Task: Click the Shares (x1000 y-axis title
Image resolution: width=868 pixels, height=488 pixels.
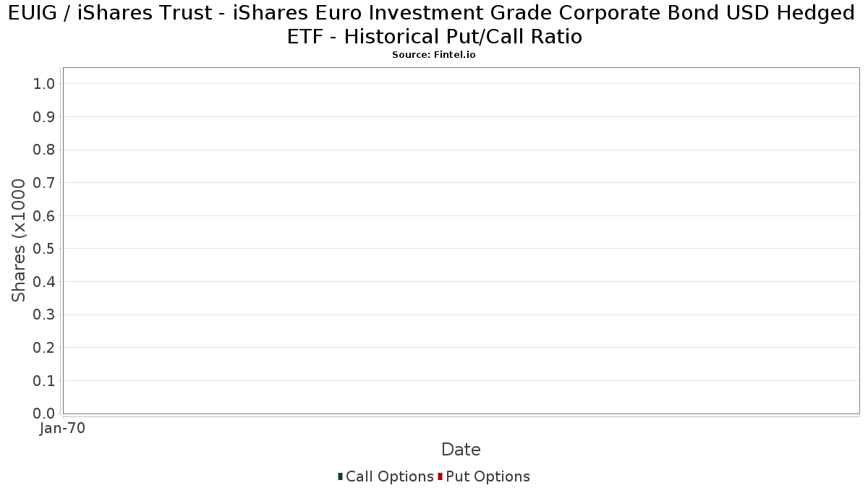Action: point(19,240)
